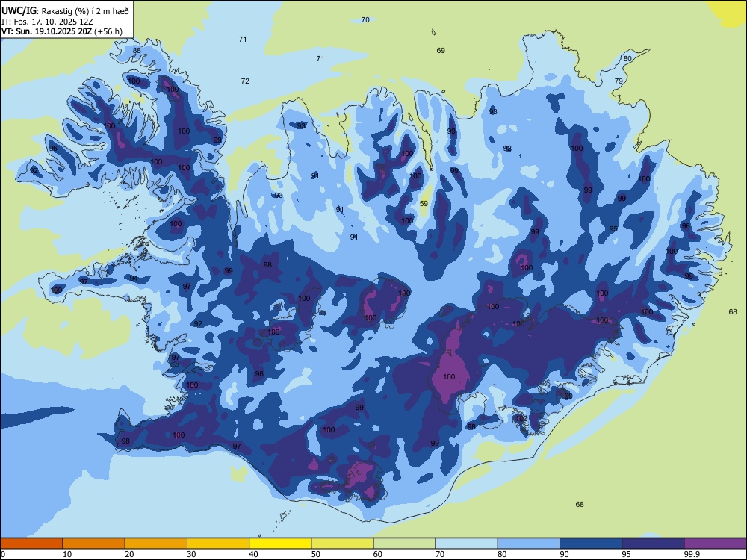Click the '96' value in the western Westfjords
Screen dimensions: 747x560
53,148
